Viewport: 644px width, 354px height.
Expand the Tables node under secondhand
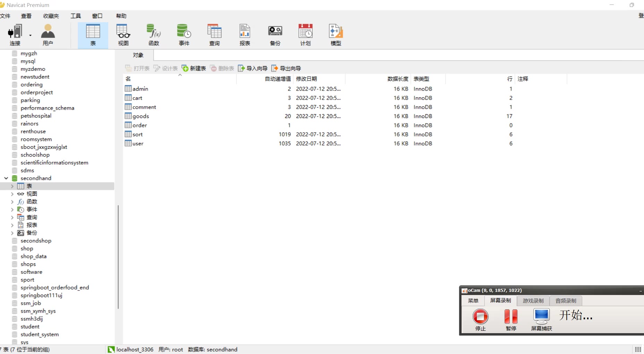(x=12, y=186)
